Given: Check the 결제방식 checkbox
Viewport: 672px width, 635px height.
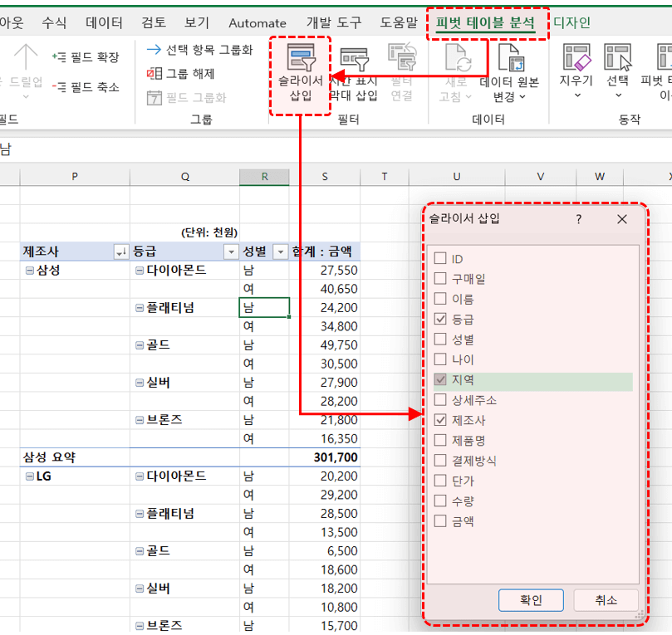Looking at the screenshot, I should pyautogui.click(x=440, y=461).
